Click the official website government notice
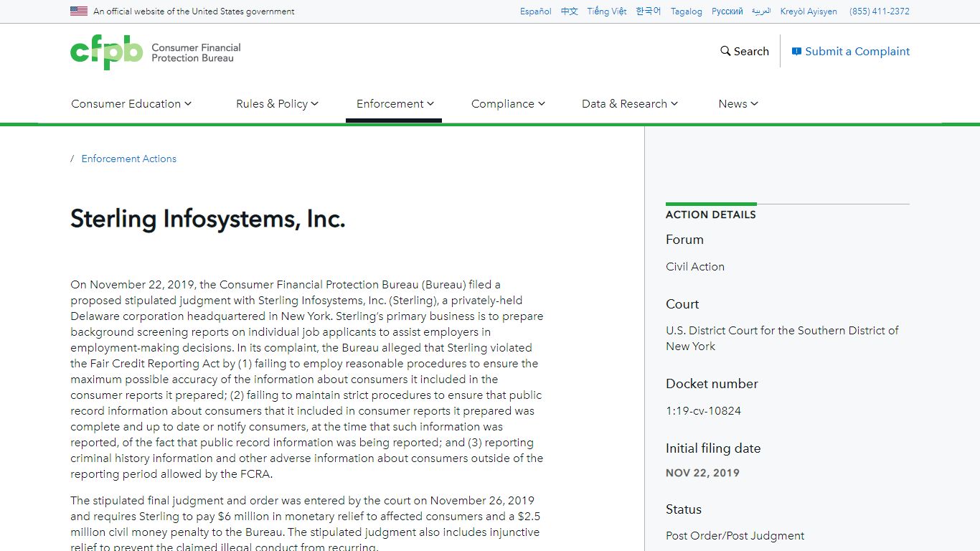The width and height of the screenshot is (980, 551). 194,11
